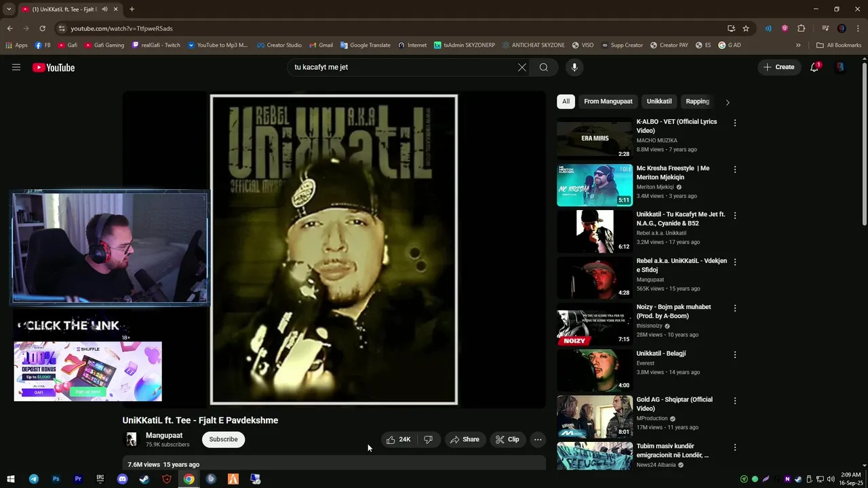Open Unikkatil - Belagji thumbnail
This screenshot has height=488, width=868.
coord(595,371)
